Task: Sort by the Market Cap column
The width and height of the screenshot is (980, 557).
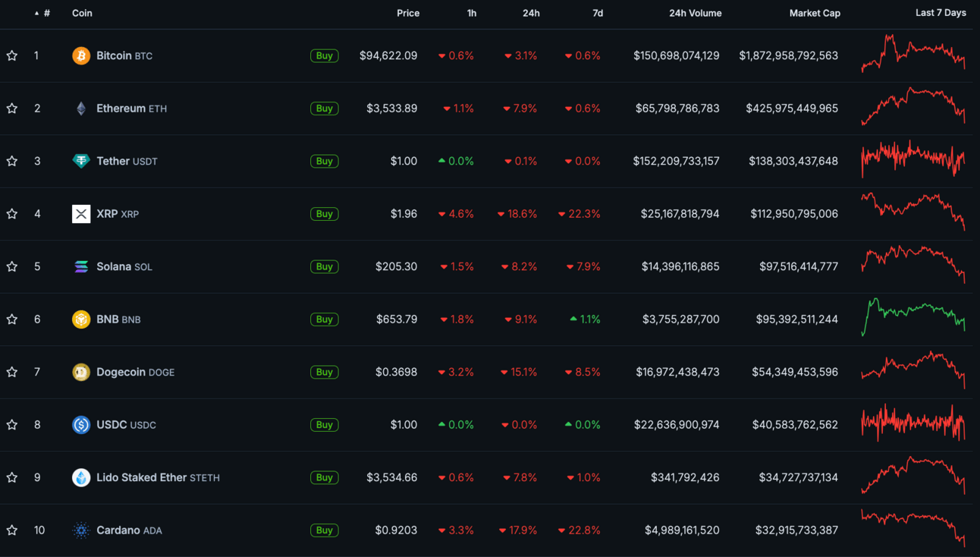Action: (x=815, y=13)
